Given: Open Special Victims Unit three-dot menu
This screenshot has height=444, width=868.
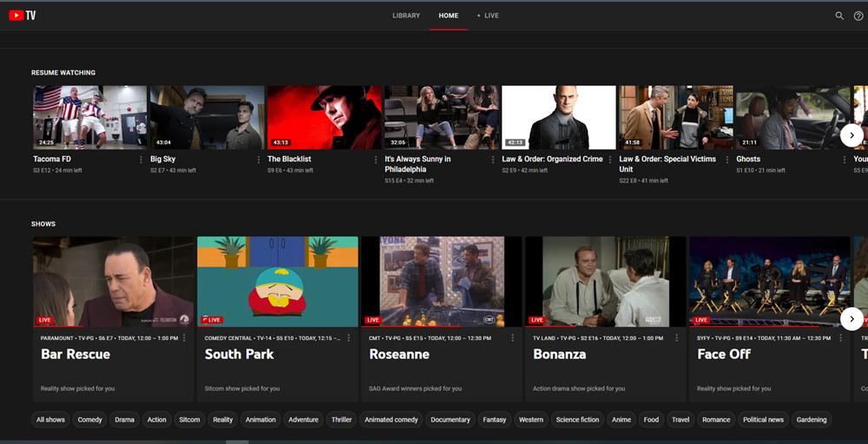Looking at the screenshot, I should coord(727,160).
